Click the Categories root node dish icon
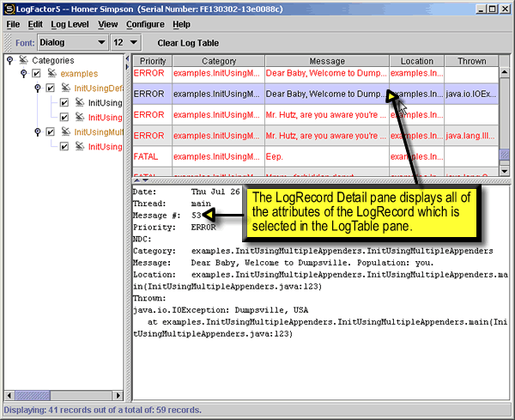The image size is (515, 420). 23,60
